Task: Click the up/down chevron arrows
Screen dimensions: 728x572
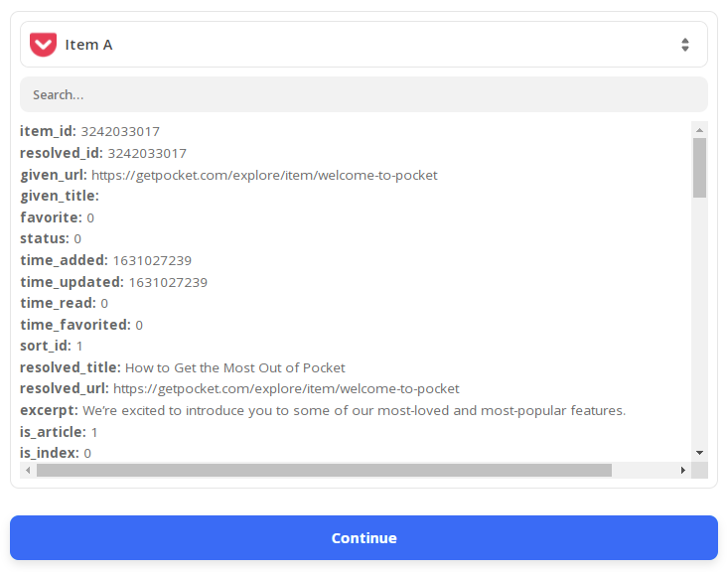Action: (685, 45)
